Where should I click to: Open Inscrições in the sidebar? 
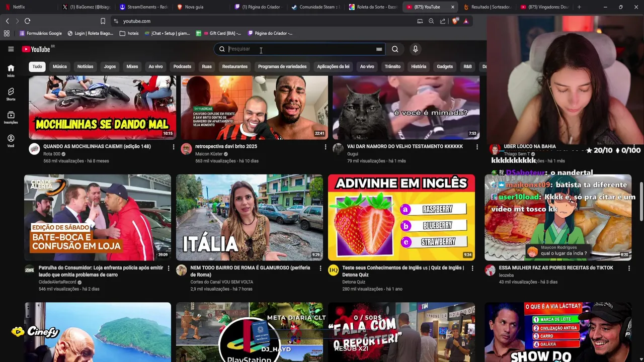pyautogui.click(x=11, y=118)
